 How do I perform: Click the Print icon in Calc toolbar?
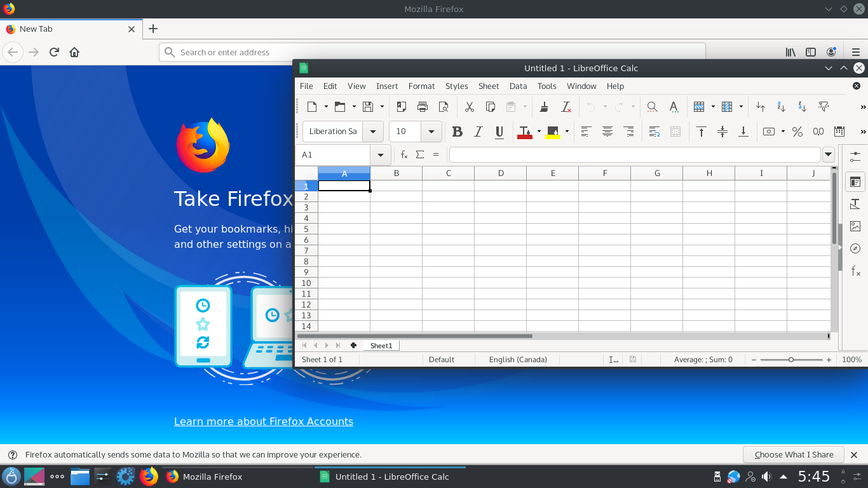tap(423, 107)
